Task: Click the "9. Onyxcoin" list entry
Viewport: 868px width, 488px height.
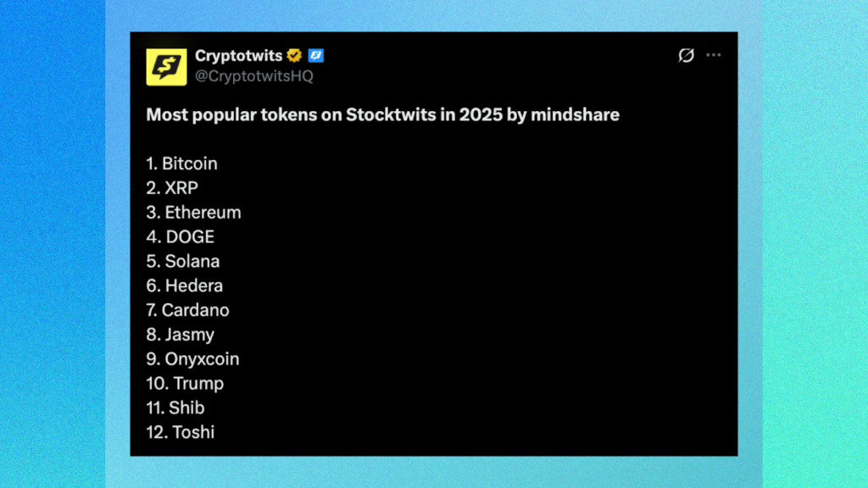Action: (192, 359)
